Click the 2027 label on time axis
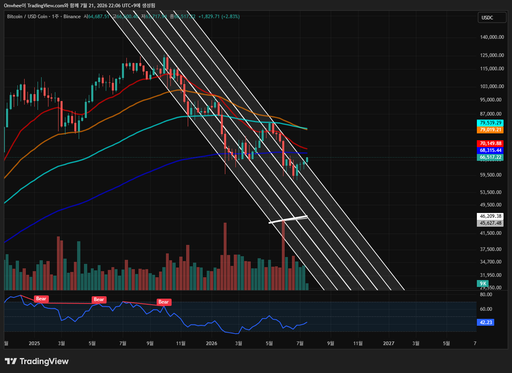This screenshot has height=373, width=512. [389, 343]
